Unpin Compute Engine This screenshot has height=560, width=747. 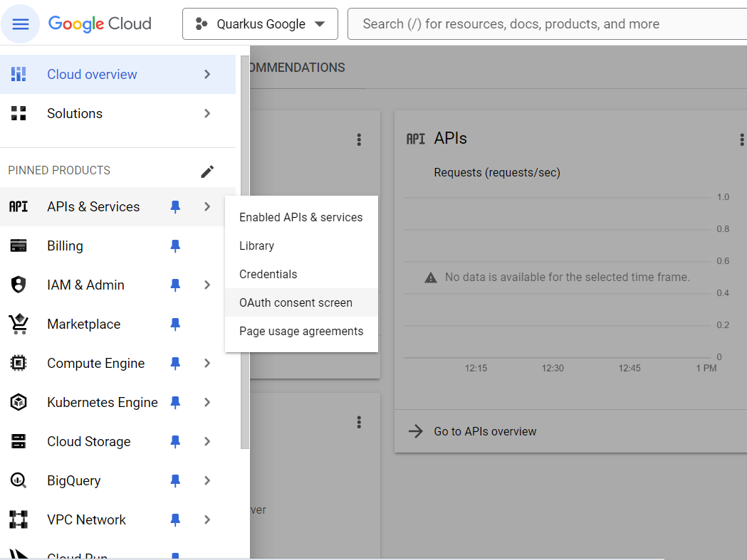coord(175,364)
